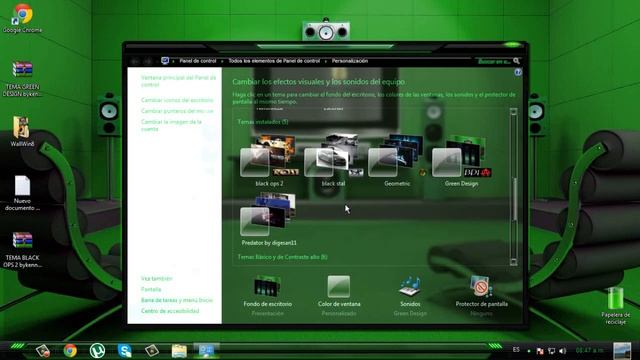This screenshot has width=640, height=360.
Task: Open Chrome from the taskbar
Action: coord(70,350)
